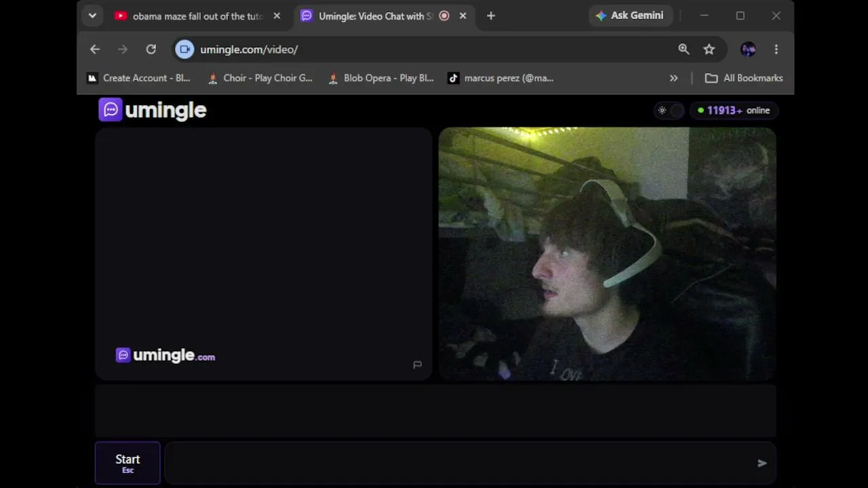Open the Choir - Play Choir bookmark
Viewport: 868px width, 488px height.
pos(260,78)
